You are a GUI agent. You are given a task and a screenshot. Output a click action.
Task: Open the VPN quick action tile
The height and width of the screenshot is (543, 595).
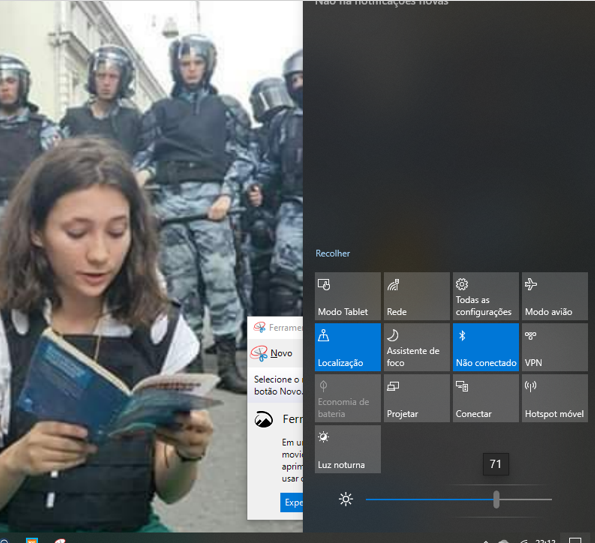[x=555, y=347]
